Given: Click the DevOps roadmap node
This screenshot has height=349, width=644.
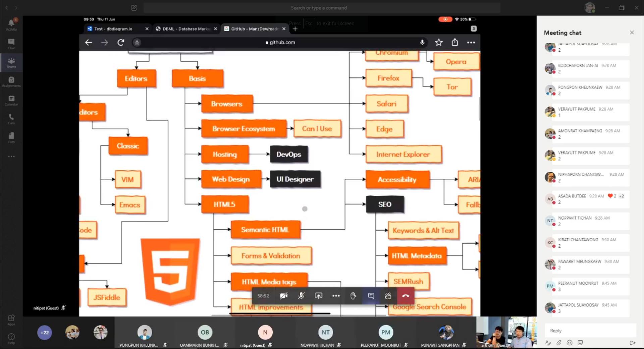Looking at the screenshot, I should tap(289, 154).
